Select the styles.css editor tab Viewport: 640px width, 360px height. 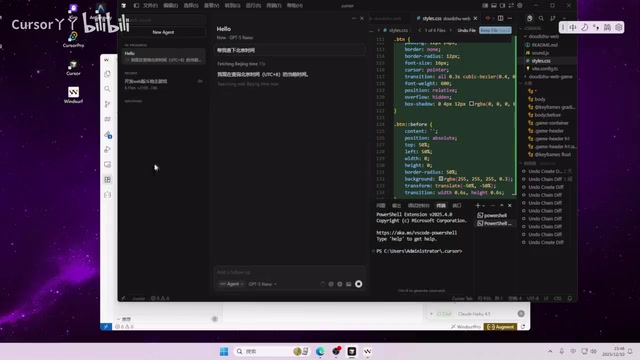click(x=446, y=18)
